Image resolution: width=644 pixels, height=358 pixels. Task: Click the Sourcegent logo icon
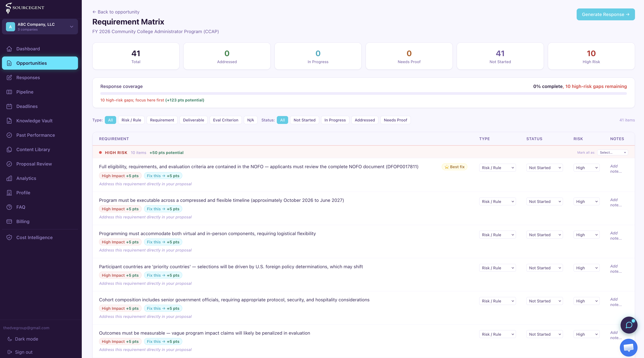point(8,8)
